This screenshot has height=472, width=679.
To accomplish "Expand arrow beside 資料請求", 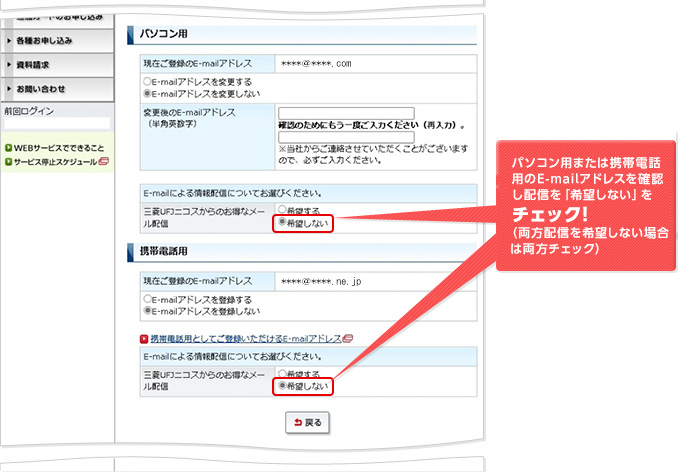I will (9, 65).
